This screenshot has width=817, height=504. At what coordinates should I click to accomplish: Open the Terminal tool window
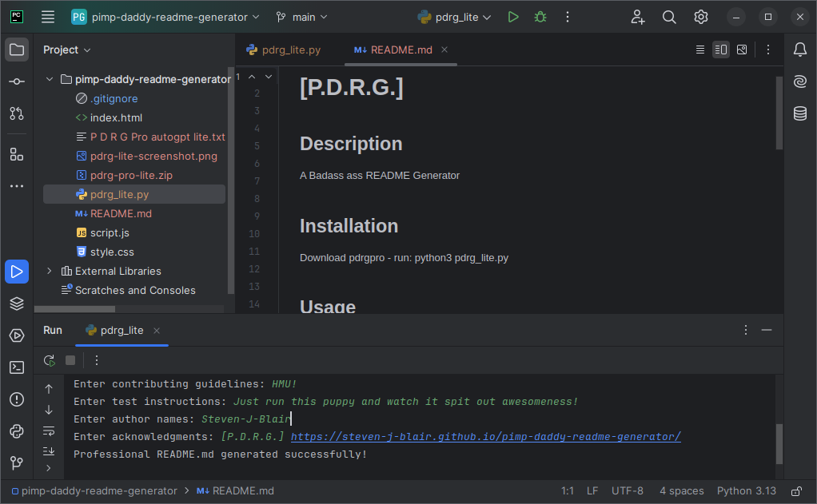[16, 367]
